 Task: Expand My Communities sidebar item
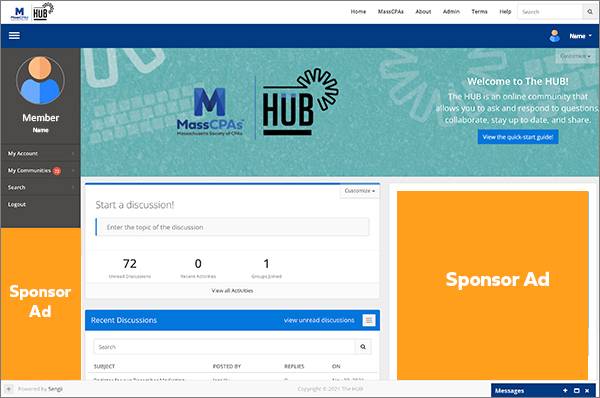40,170
